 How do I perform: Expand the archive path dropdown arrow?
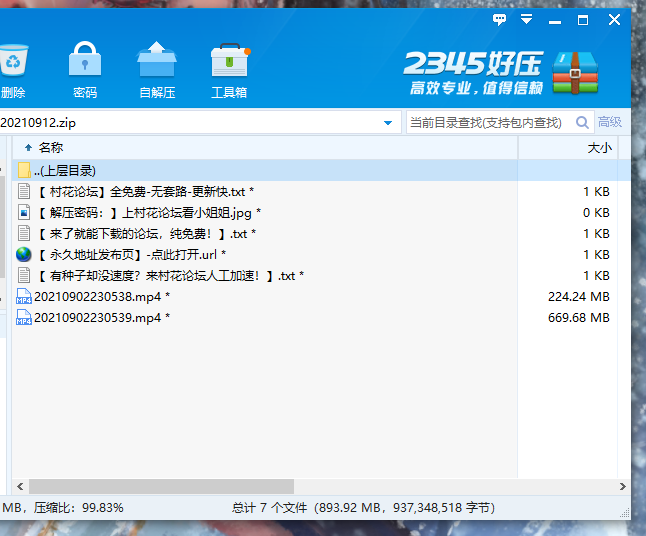pos(388,123)
